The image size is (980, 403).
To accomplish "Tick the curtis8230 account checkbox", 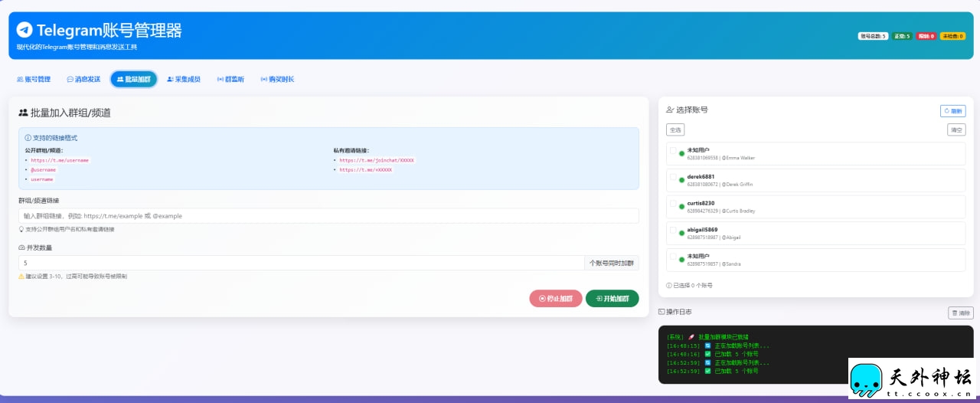I will pos(673,205).
